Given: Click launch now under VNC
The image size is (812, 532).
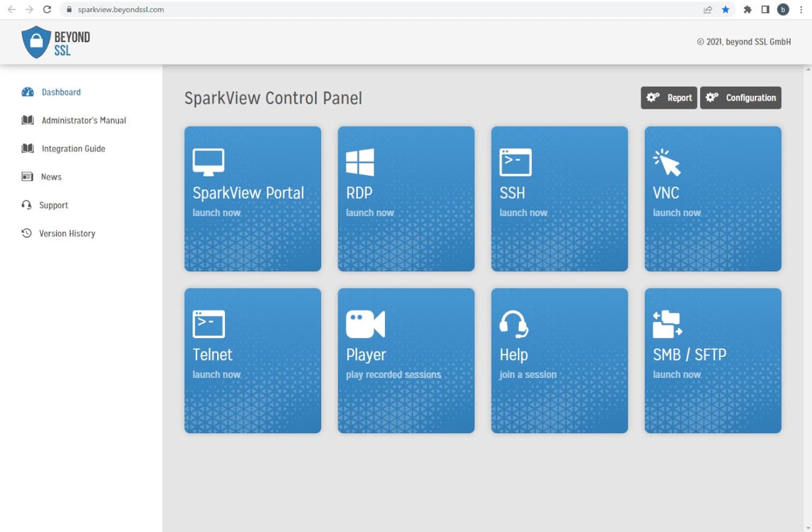Looking at the screenshot, I should point(677,213).
